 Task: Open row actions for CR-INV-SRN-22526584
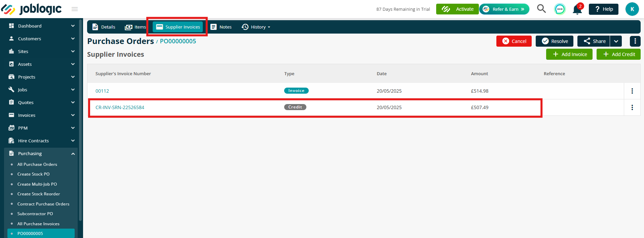[632, 107]
